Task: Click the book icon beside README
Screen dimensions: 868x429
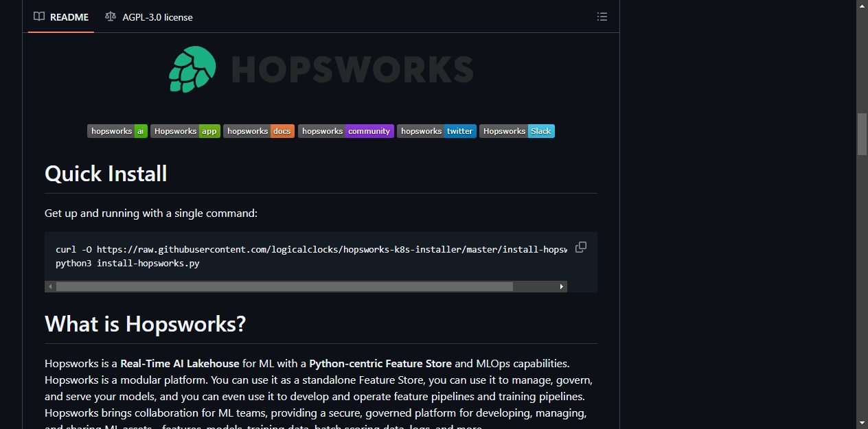Action: (39, 16)
